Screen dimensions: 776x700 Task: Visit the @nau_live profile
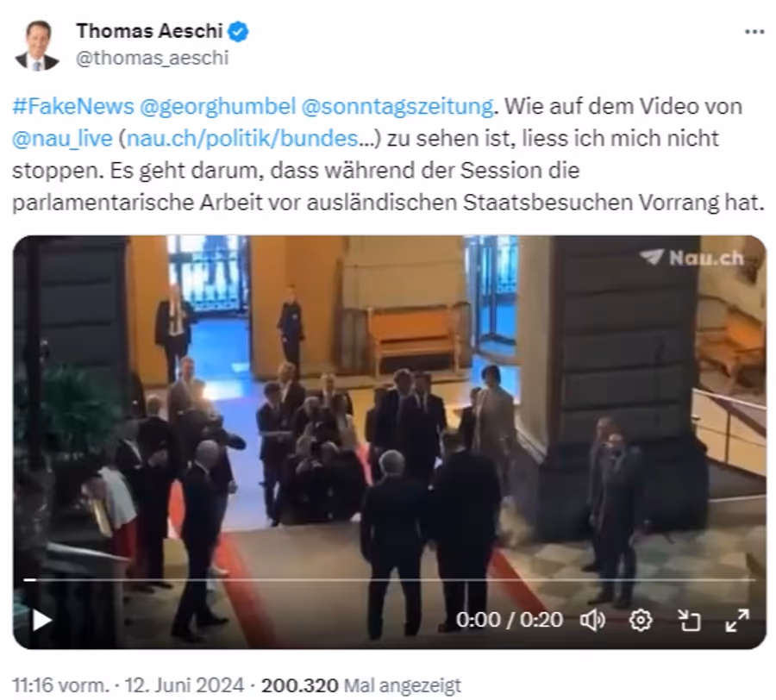click(x=62, y=139)
